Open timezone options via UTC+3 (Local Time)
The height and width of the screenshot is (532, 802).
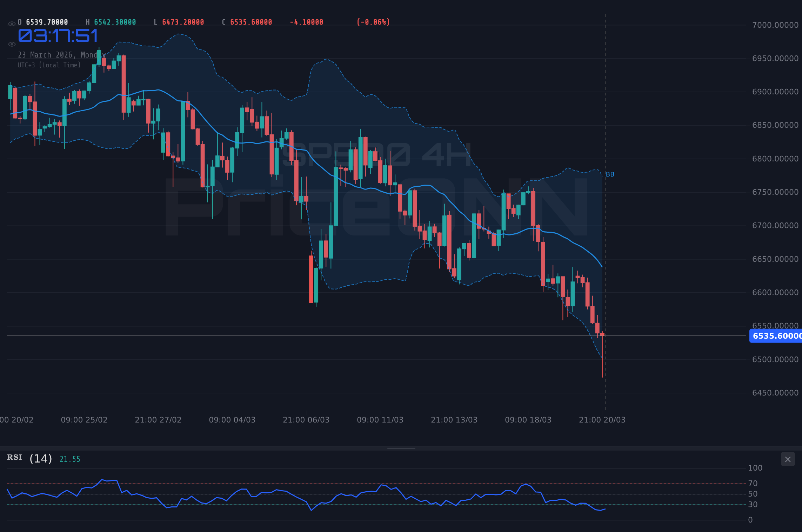click(49, 65)
